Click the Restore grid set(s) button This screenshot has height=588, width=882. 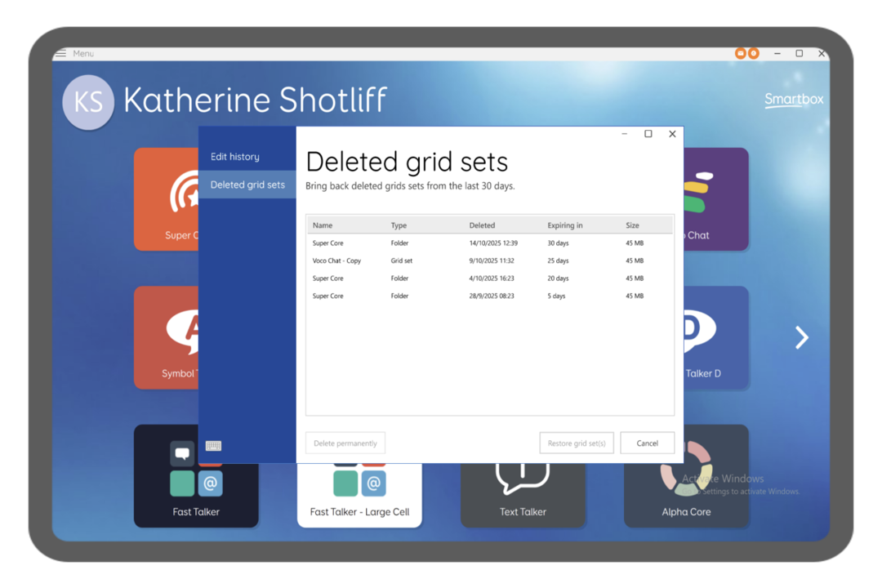pyautogui.click(x=577, y=443)
